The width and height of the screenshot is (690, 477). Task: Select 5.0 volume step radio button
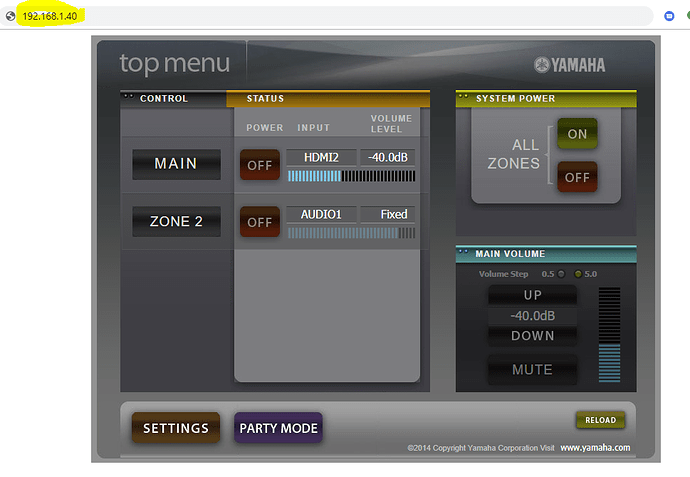pyautogui.click(x=578, y=274)
